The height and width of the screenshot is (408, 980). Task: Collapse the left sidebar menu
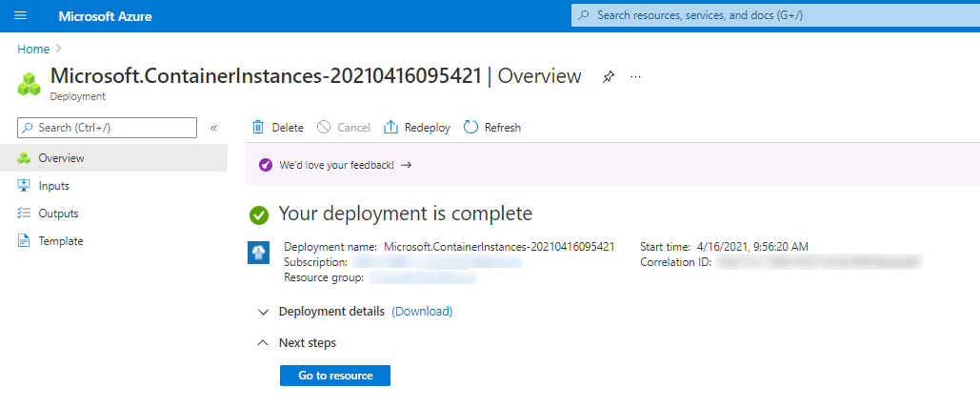pyautogui.click(x=214, y=128)
